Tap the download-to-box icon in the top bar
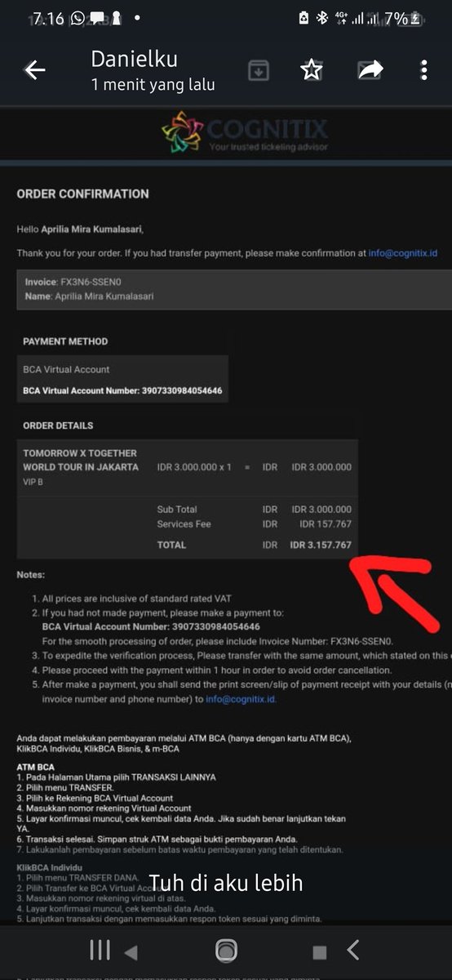452x980 pixels. click(x=258, y=70)
